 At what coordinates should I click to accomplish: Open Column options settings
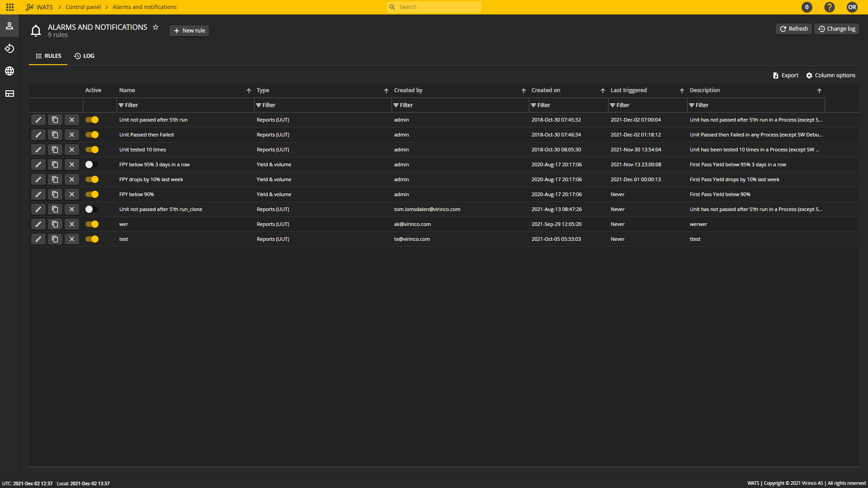830,75
